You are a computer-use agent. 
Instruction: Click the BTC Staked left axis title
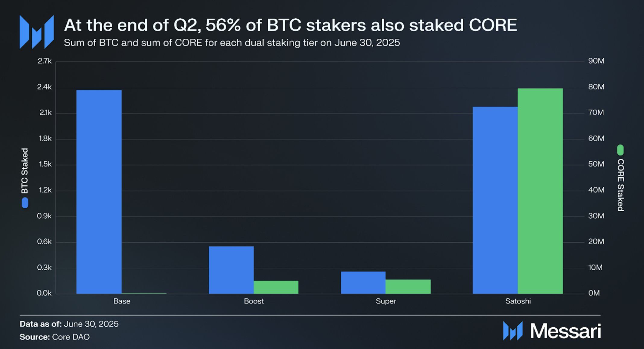(25, 171)
